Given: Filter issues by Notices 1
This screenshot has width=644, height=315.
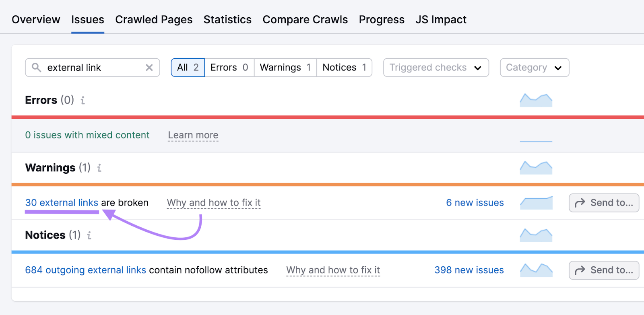Looking at the screenshot, I should 344,68.
